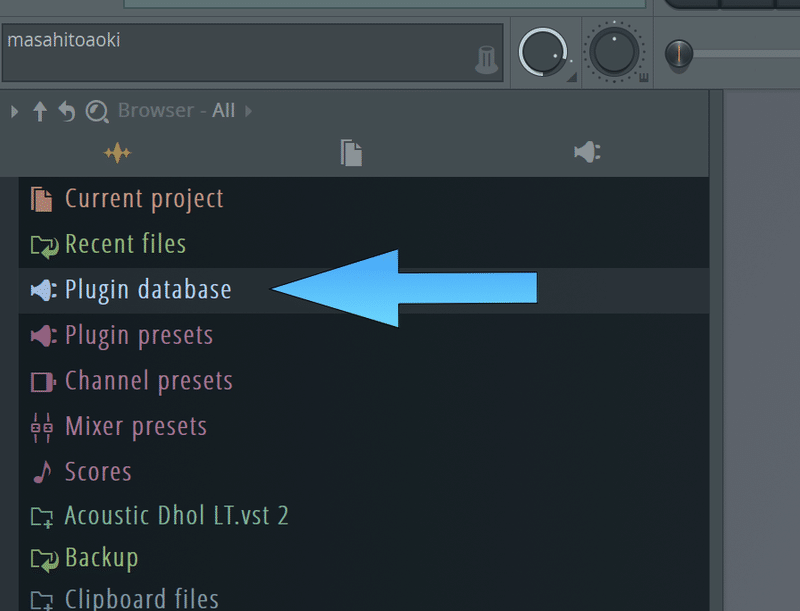Click the small horizontal slider knob
800x611 pixels.
coord(679,54)
